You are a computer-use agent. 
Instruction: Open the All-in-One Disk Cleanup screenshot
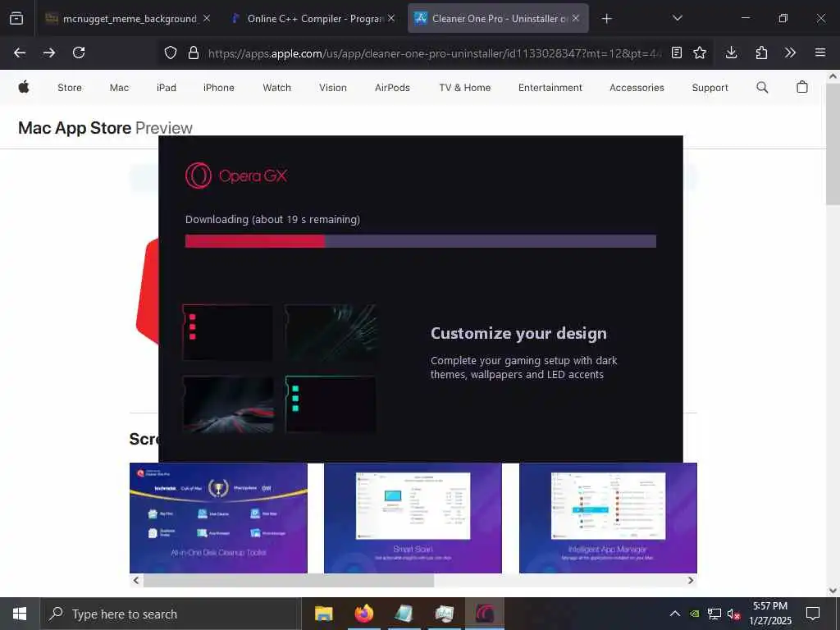point(218,518)
